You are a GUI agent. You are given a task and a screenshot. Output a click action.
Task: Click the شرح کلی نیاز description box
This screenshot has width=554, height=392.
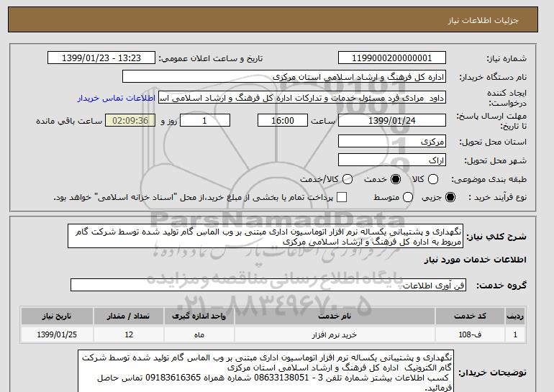(265, 236)
